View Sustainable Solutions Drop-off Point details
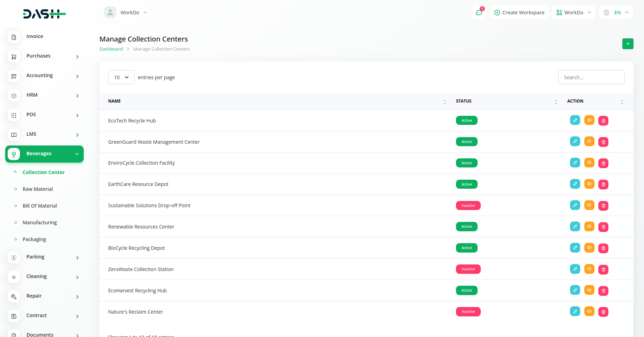The width and height of the screenshot is (644, 337). tap(589, 205)
